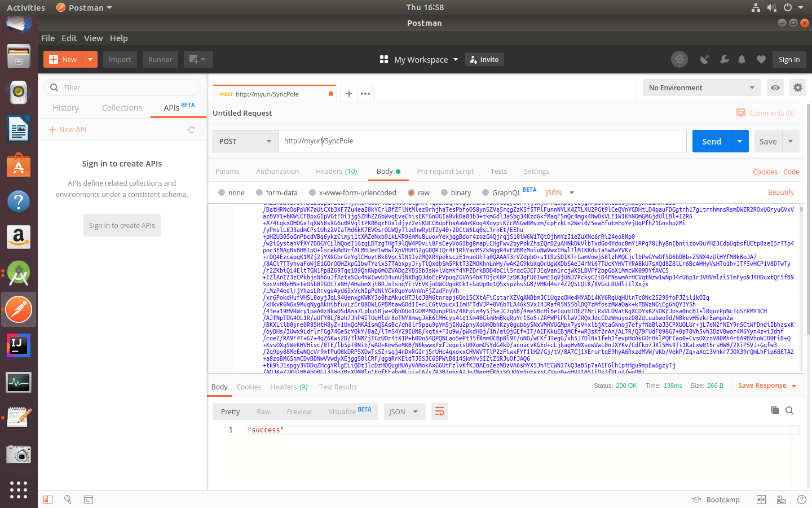The image size is (812, 508).
Task: Click Sign in to create APIs
Action: (122, 225)
